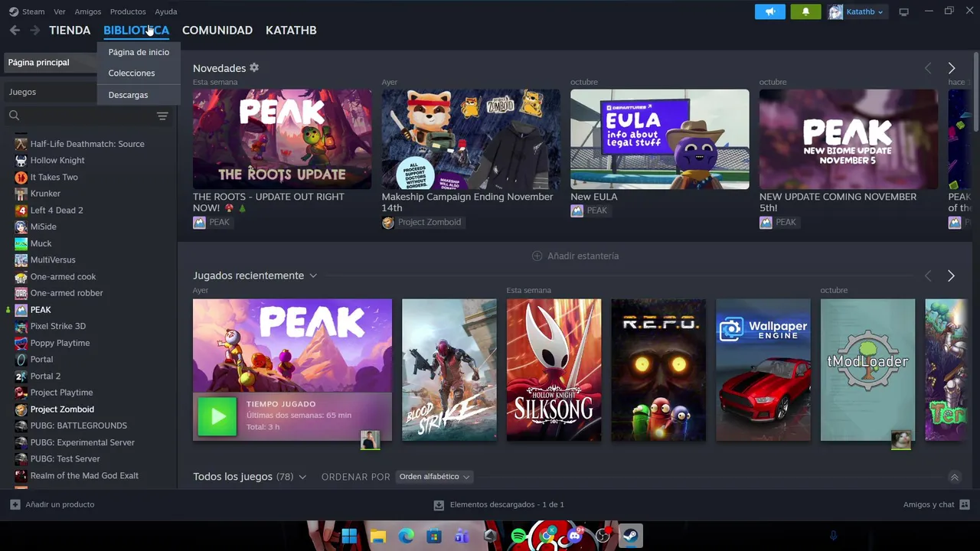Open the Amigos menu

[88, 11]
